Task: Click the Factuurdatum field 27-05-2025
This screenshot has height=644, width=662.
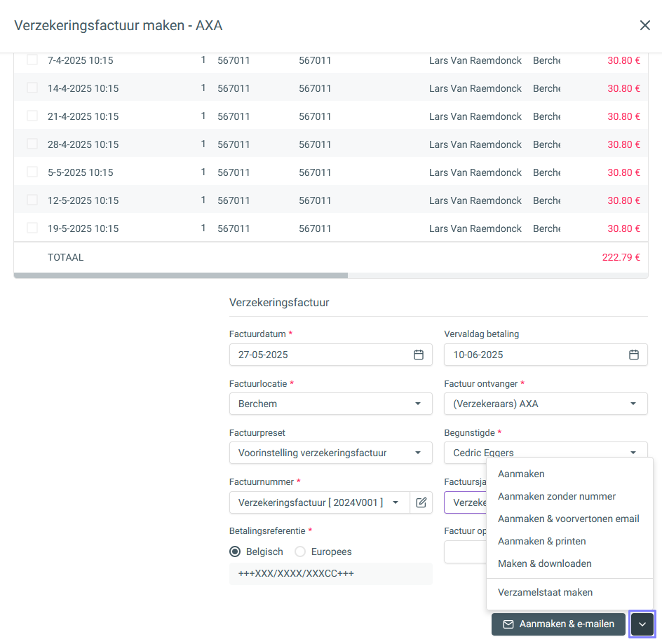Action: [x=330, y=355]
